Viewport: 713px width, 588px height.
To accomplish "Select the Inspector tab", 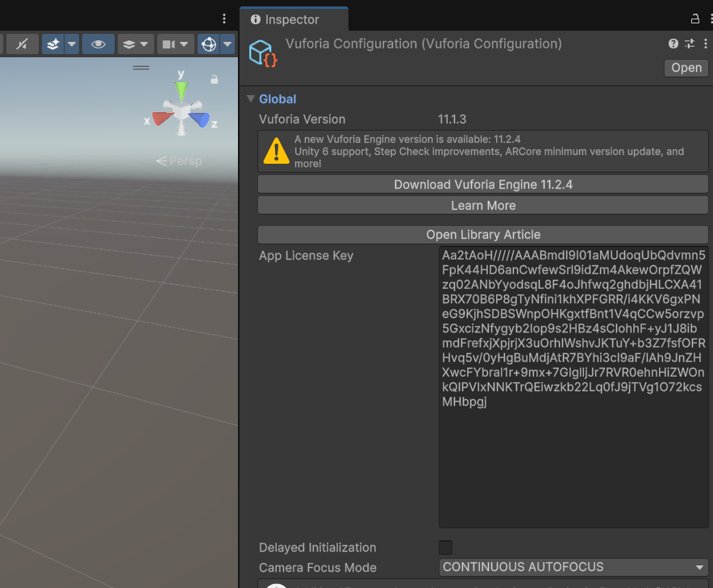I will point(294,19).
